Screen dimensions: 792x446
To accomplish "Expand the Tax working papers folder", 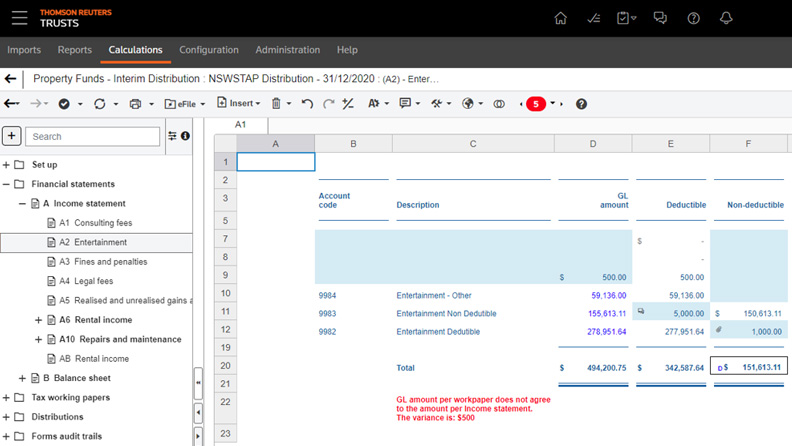I will point(7,397).
